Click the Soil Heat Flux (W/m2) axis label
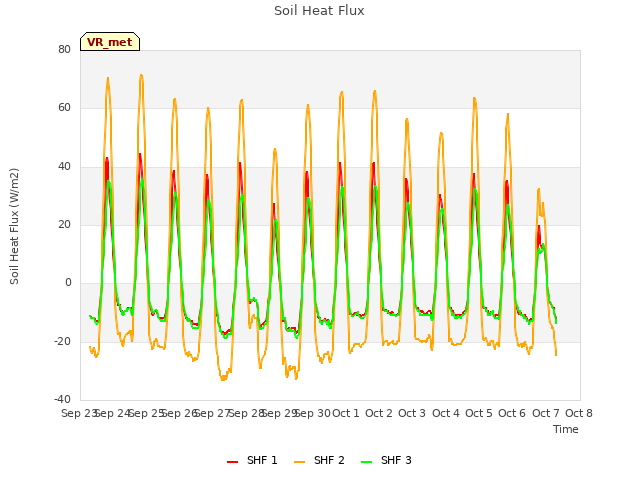 (x=14, y=226)
